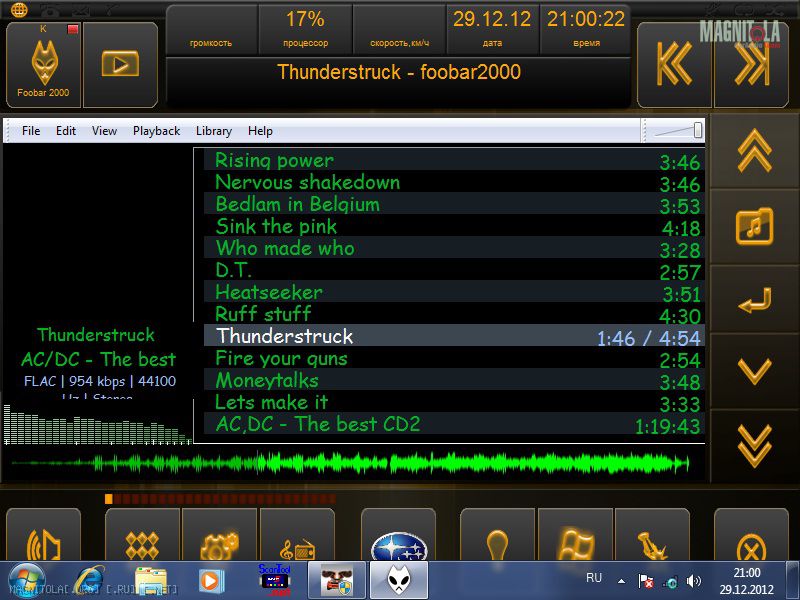This screenshot has width=800, height=600.
Task: Click the pin tool tile
Action: point(653,535)
